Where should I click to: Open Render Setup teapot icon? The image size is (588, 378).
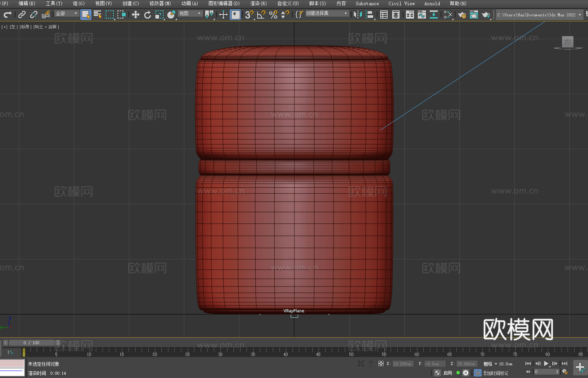click(x=462, y=14)
